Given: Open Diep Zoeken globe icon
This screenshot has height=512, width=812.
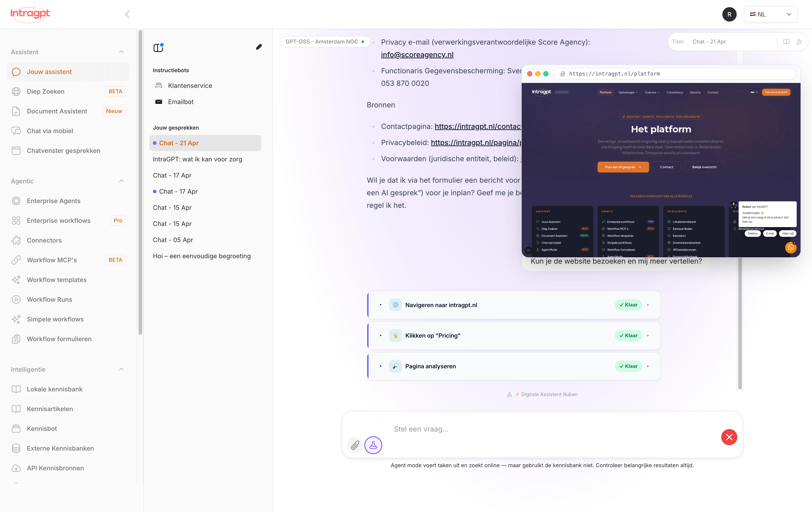Looking at the screenshot, I should coord(16,91).
